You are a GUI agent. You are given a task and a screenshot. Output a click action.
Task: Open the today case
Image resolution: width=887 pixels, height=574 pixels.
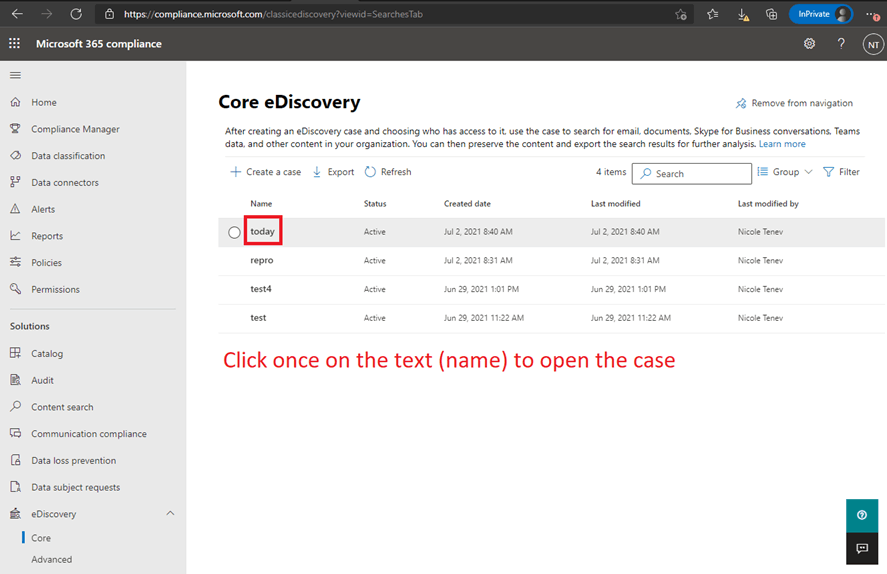(262, 231)
